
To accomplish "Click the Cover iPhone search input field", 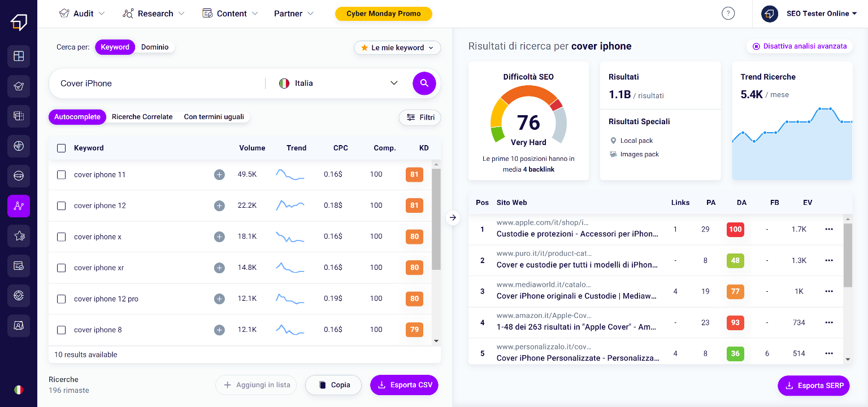I will click(158, 84).
